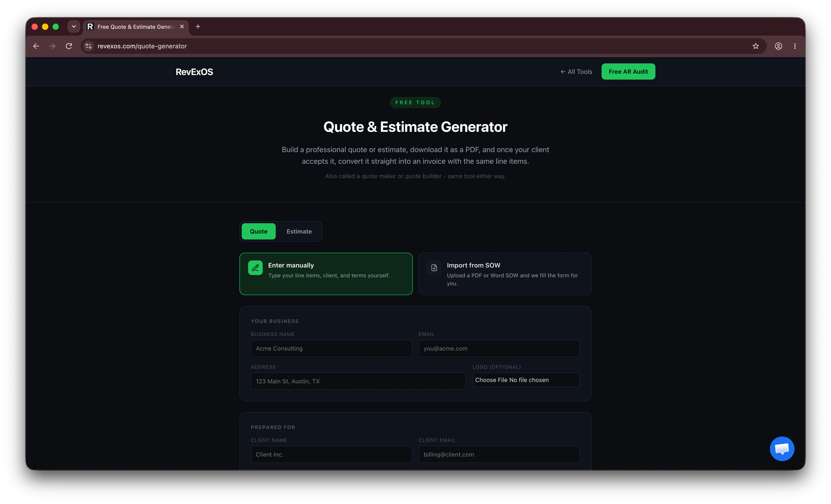Click the PREPARED FOR section label
The height and width of the screenshot is (504, 831).
[x=273, y=427]
